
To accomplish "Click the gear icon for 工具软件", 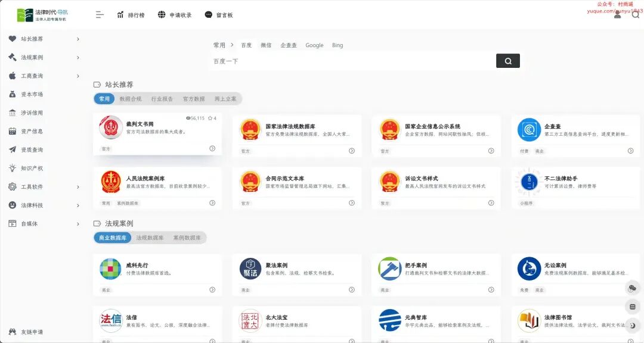I will click(x=13, y=186).
